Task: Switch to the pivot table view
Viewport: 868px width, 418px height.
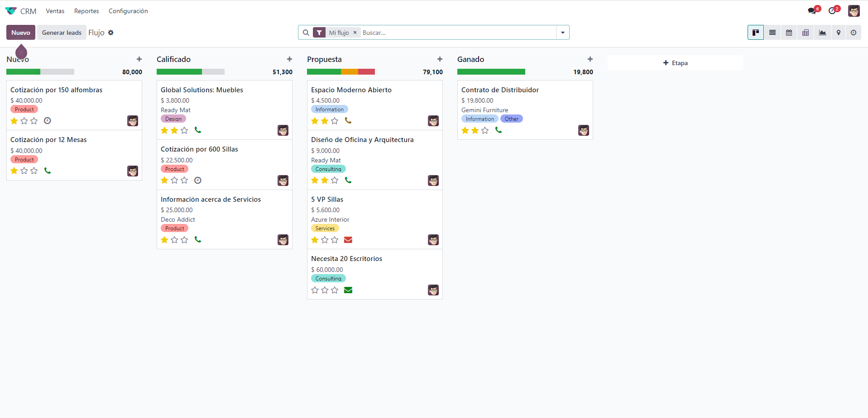Action: pos(806,33)
